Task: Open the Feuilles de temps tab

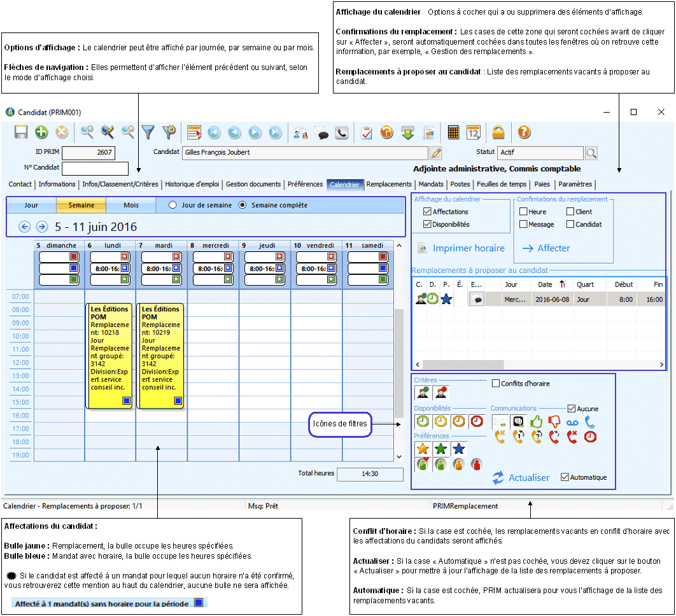Action: pyautogui.click(x=501, y=185)
